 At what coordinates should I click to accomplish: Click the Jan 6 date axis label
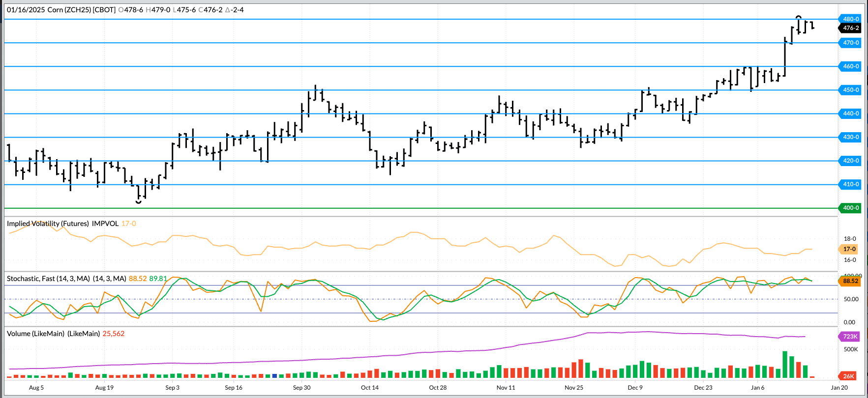(757, 388)
